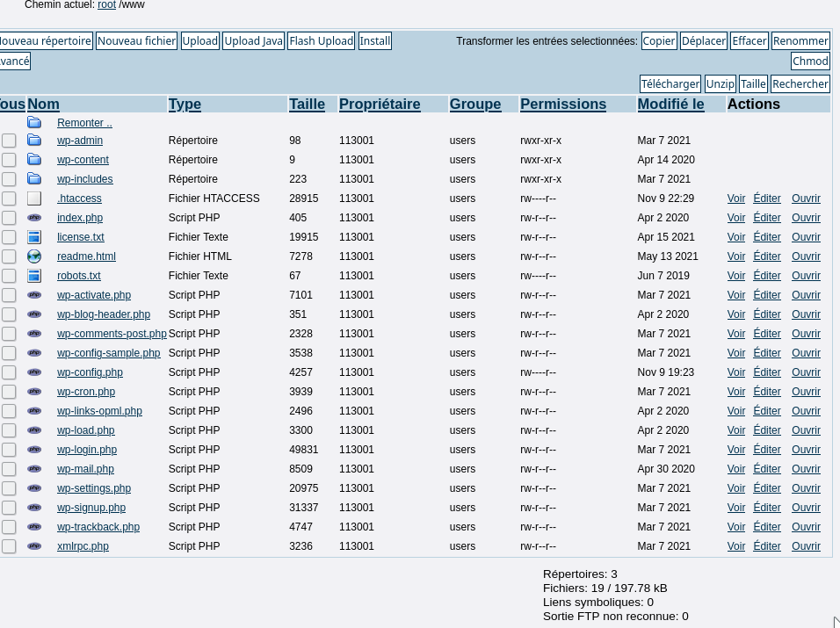Click the up-folder icon beside Remonter

[34, 123]
